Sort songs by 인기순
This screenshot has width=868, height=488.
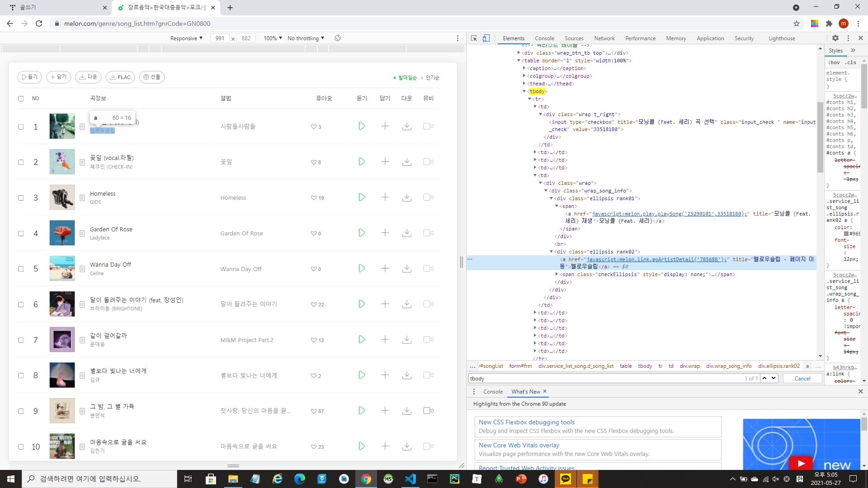click(x=432, y=78)
